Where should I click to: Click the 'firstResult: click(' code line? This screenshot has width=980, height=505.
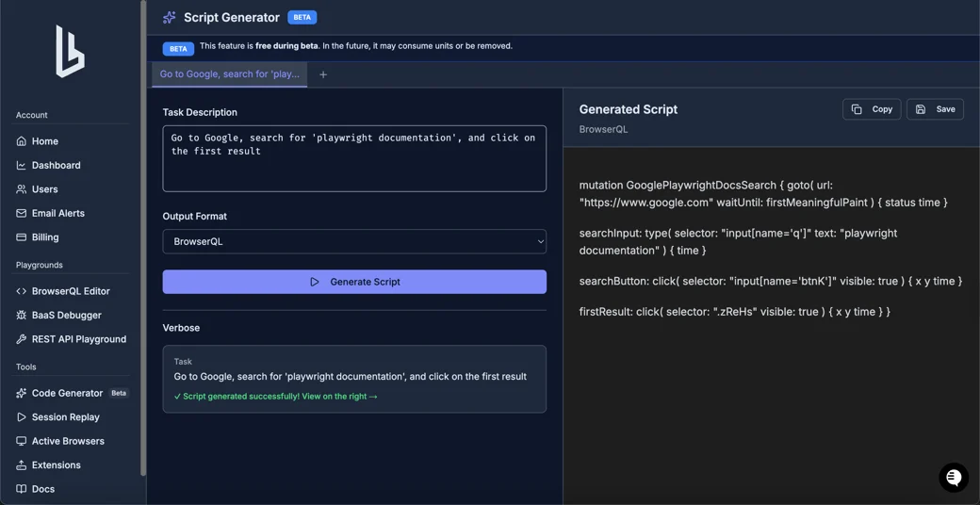click(735, 311)
